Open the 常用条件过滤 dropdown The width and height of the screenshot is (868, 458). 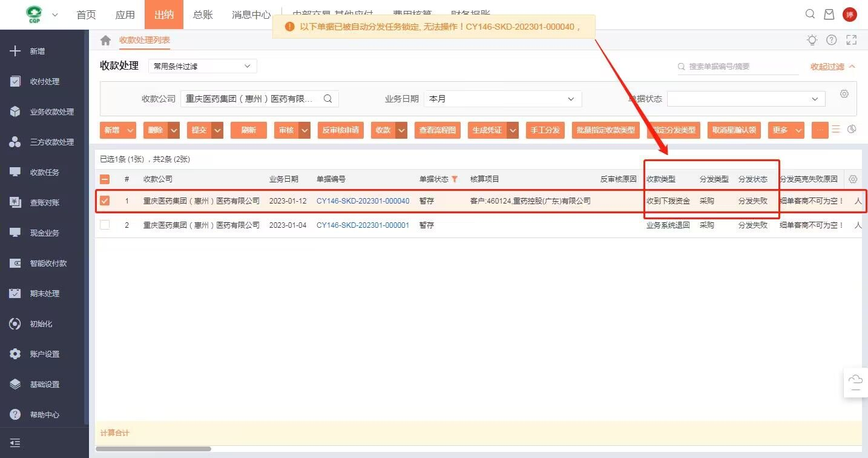(x=203, y=66)
